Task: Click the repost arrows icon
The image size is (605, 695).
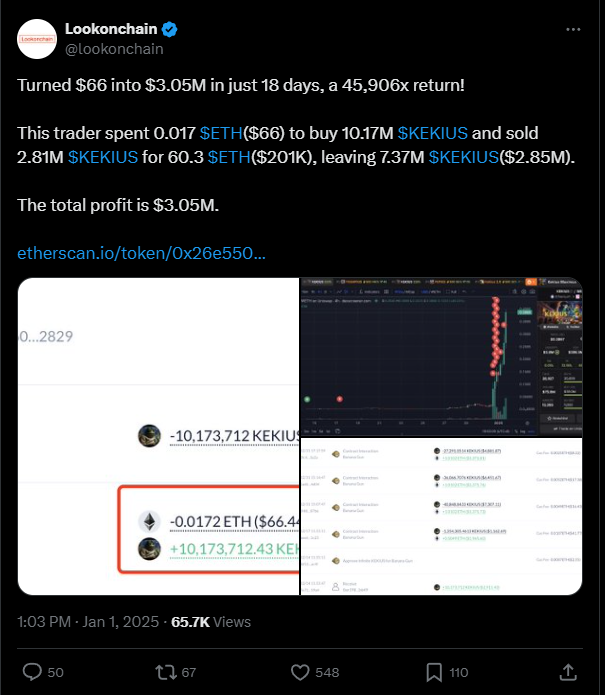Action: pos(166,672)
